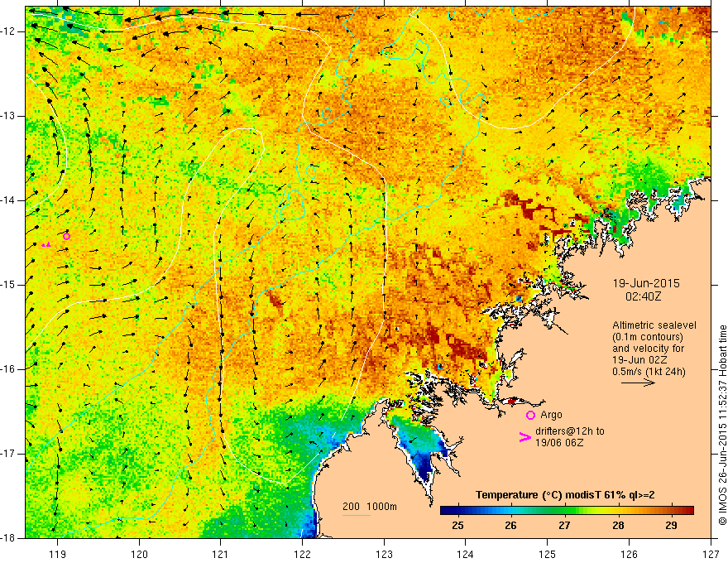Select the 'Temperature (°C) modisT 61% ql>=2' title
728x563 pixels.
[565, 495]
